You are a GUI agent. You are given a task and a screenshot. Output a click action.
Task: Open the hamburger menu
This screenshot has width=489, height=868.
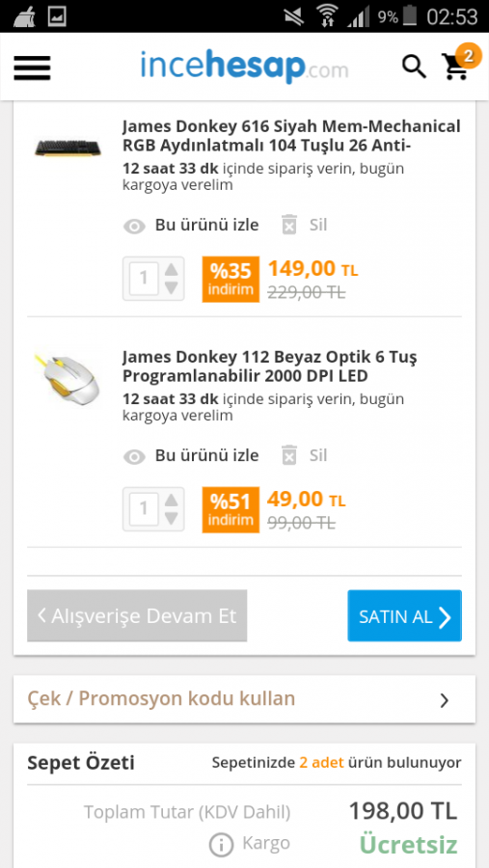[32, 68]
